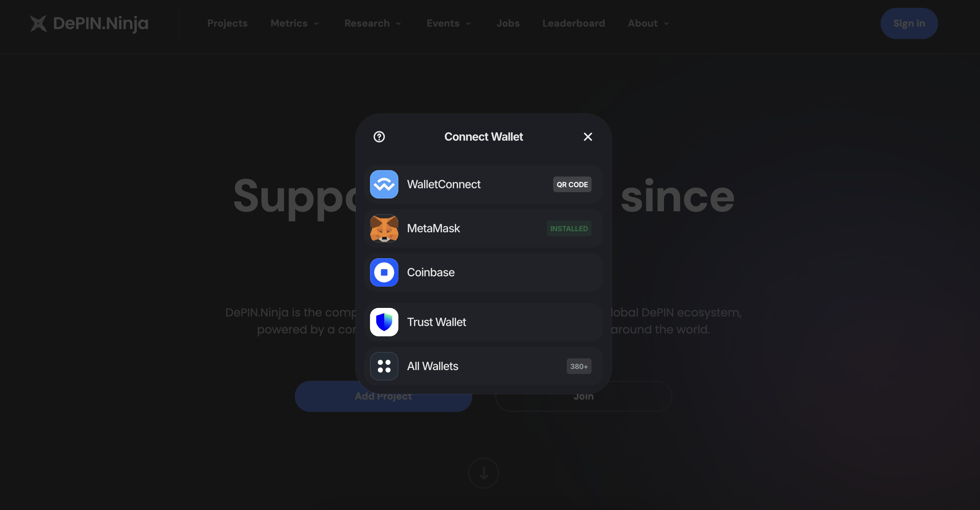Click the Coinbase wallet icon

384,272
